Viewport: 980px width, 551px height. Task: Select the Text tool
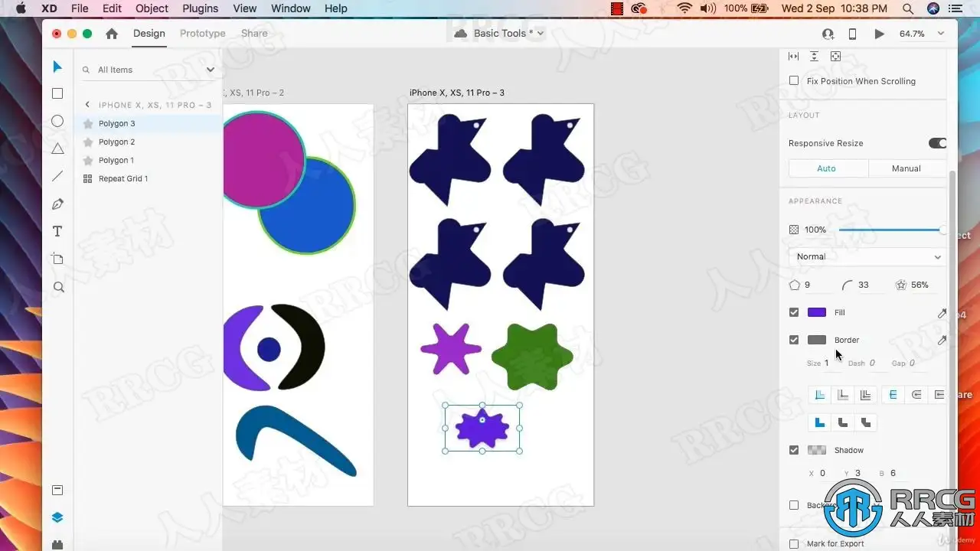coord(57,231)
